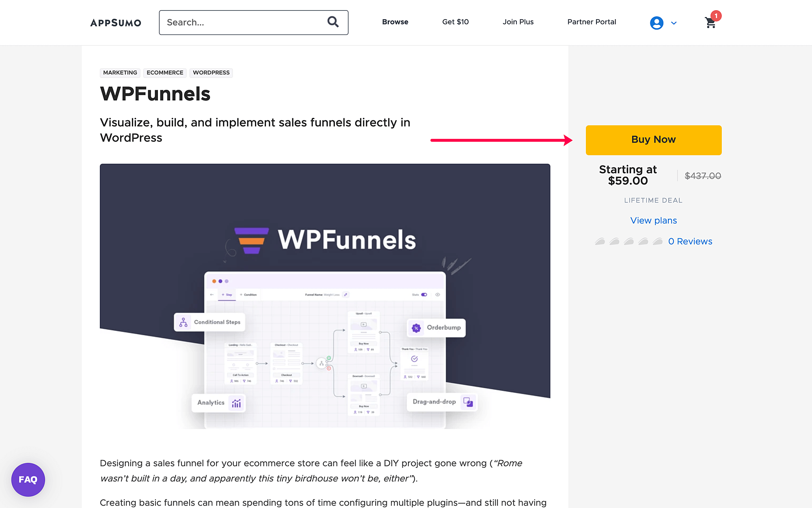Click the Starting at $59.00 price
812x508 pixels.
(x=628, y=175)
